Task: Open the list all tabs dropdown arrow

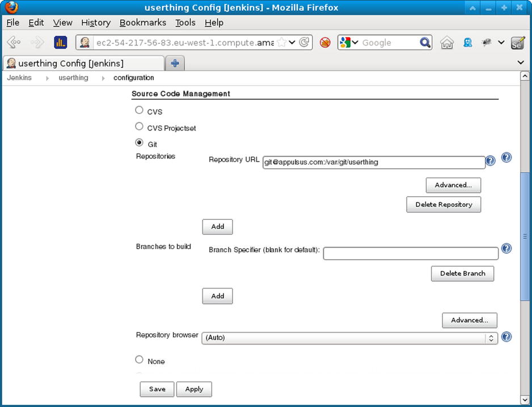Action: point(521,62)
